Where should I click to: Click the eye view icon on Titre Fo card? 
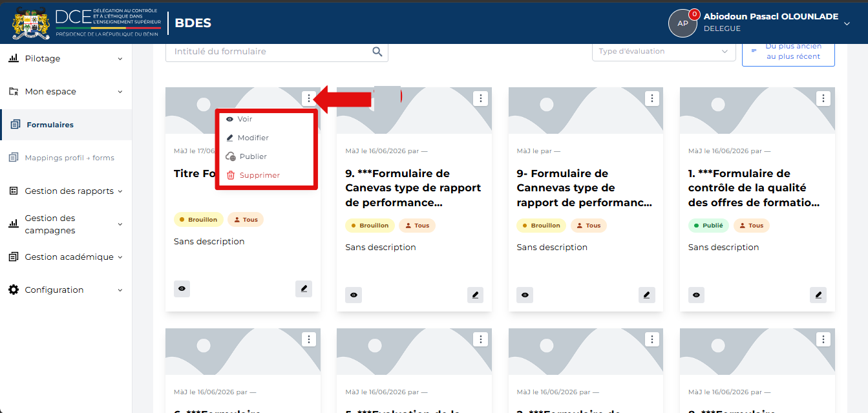click(182, 289)
